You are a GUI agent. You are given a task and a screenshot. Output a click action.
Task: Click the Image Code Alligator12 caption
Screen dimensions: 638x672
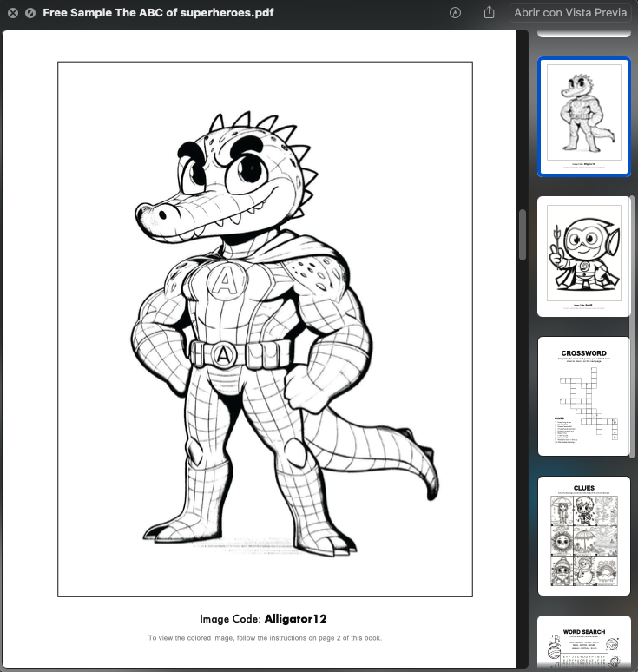click(x=263, y=619)
